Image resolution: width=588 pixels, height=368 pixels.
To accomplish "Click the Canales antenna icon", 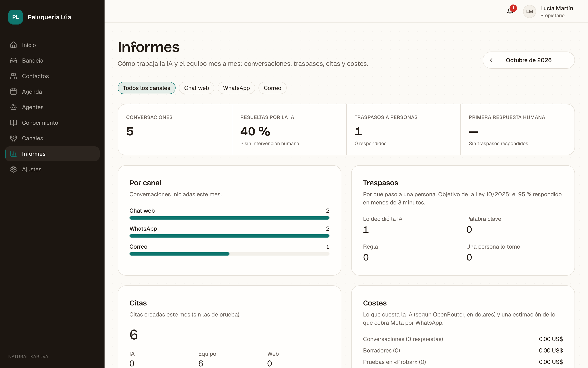I will click(x=13, y=138).
